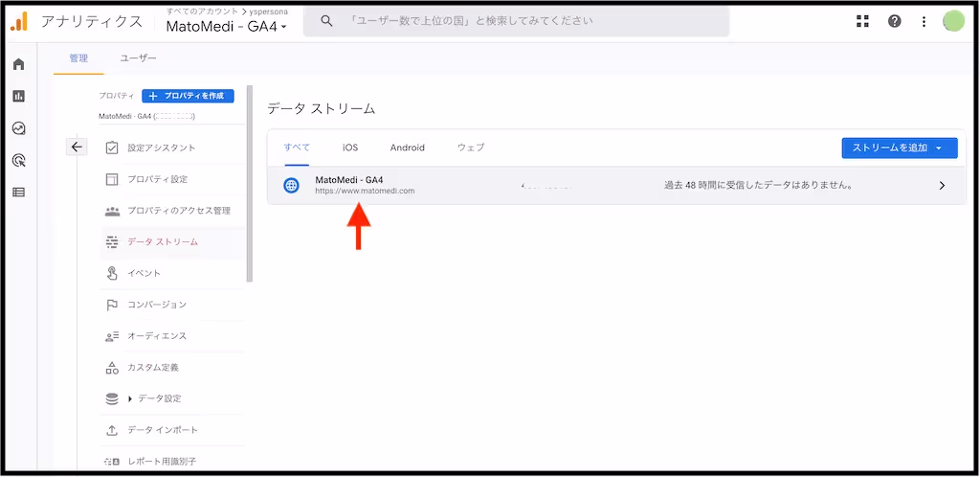Screen dimensions: 980x477
Task: Click the MatoMedi - GA4 stream name
Action: tap(348, 179)
